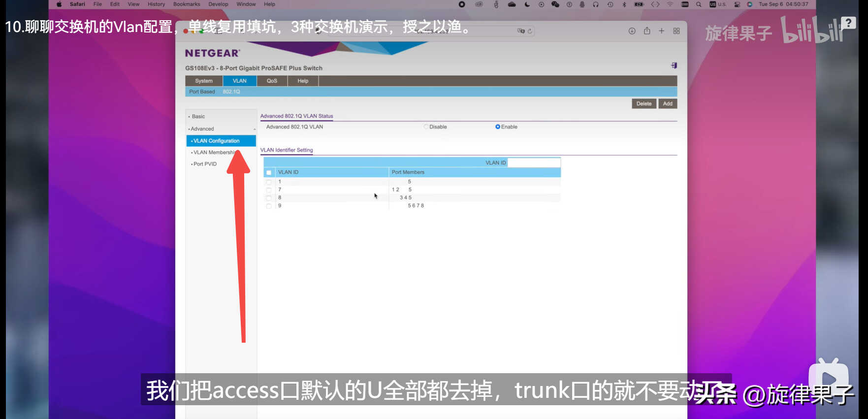The image size is (868, 419).
Task: Open Spotlight search in menu bar
Action: click(699, 4)
